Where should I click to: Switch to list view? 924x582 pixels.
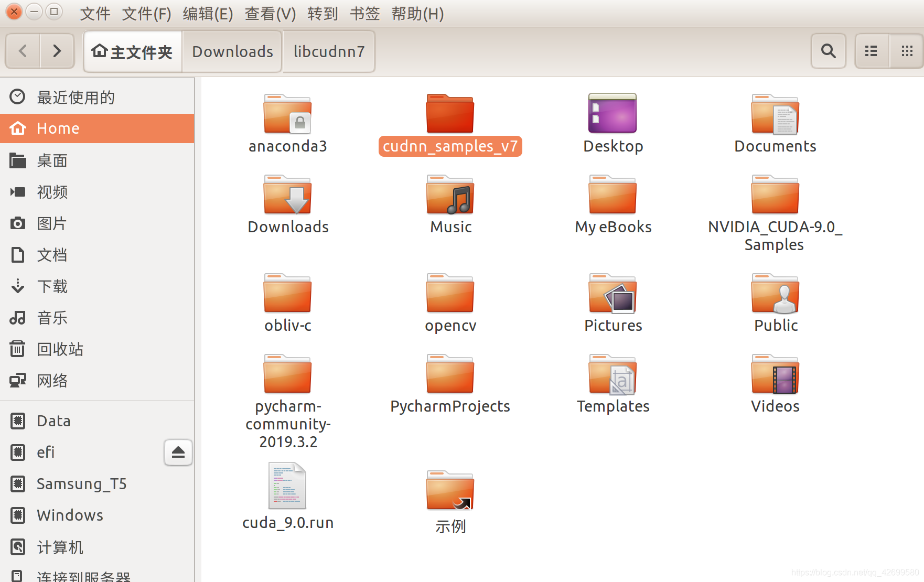pyautogui.click(x=872, y=51)
